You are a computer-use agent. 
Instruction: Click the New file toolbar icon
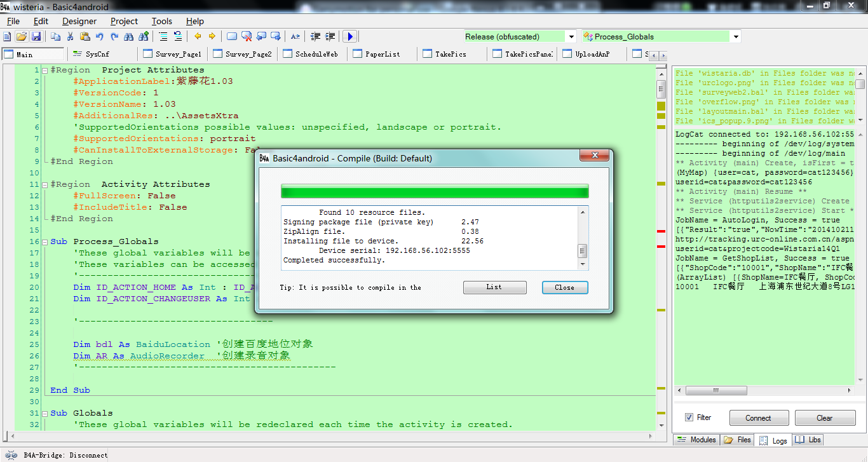click(8, 36)
